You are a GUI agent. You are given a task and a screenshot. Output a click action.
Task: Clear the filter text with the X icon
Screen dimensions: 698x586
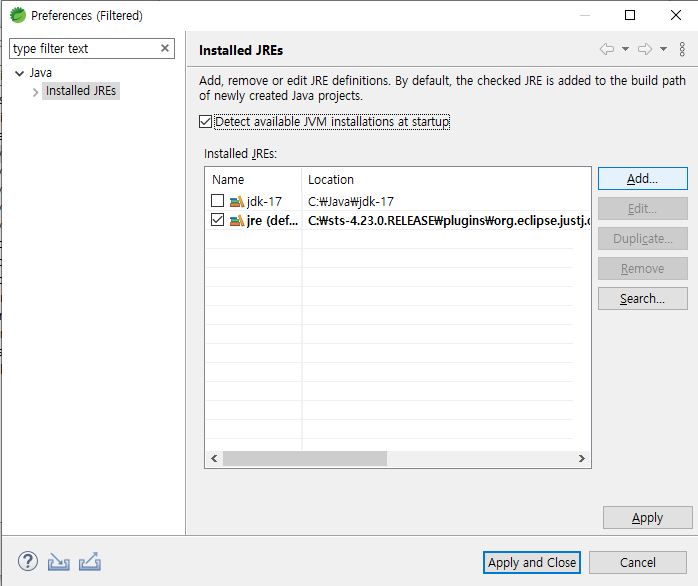pyautogui.click(x=165, y=48)
